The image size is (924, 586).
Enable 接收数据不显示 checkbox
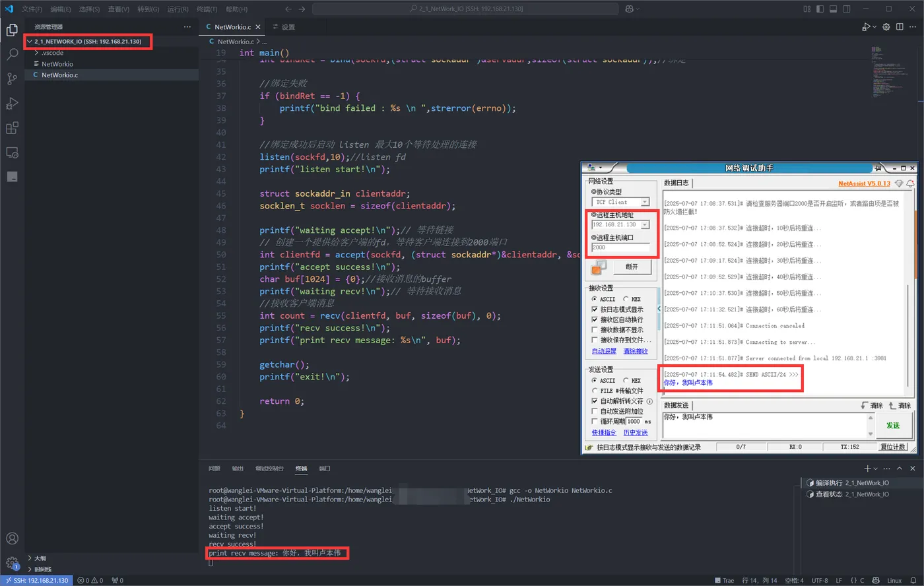tap(595, 329)
